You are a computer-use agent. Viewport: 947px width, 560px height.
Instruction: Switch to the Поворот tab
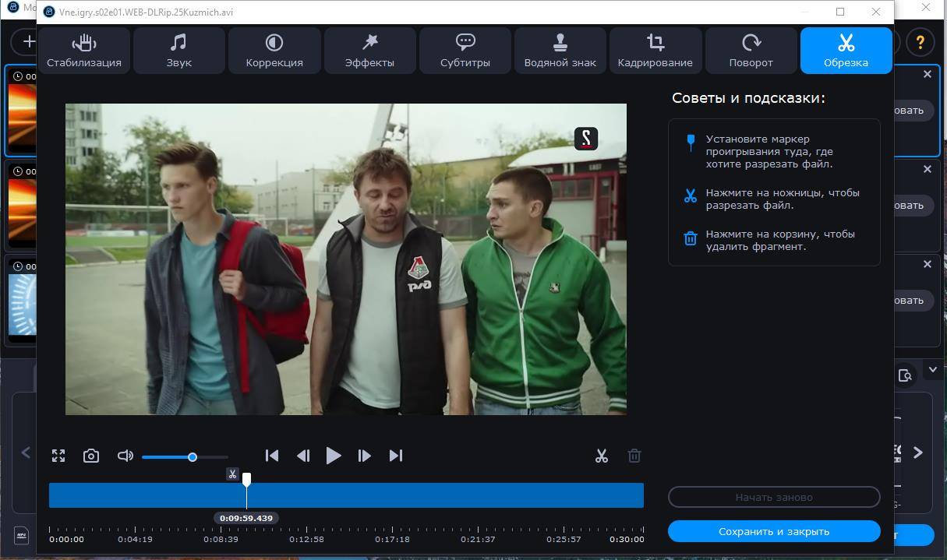tap(751, 51)
